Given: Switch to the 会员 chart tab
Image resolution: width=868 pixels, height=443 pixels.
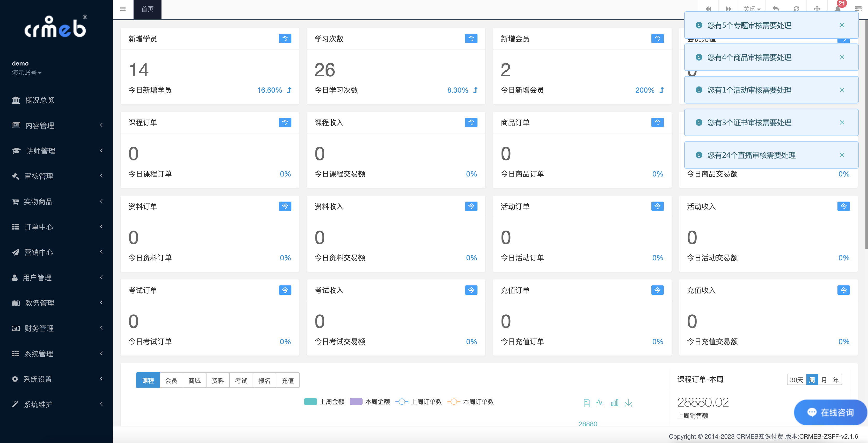Looking at the screenshot, I should 171,381.
